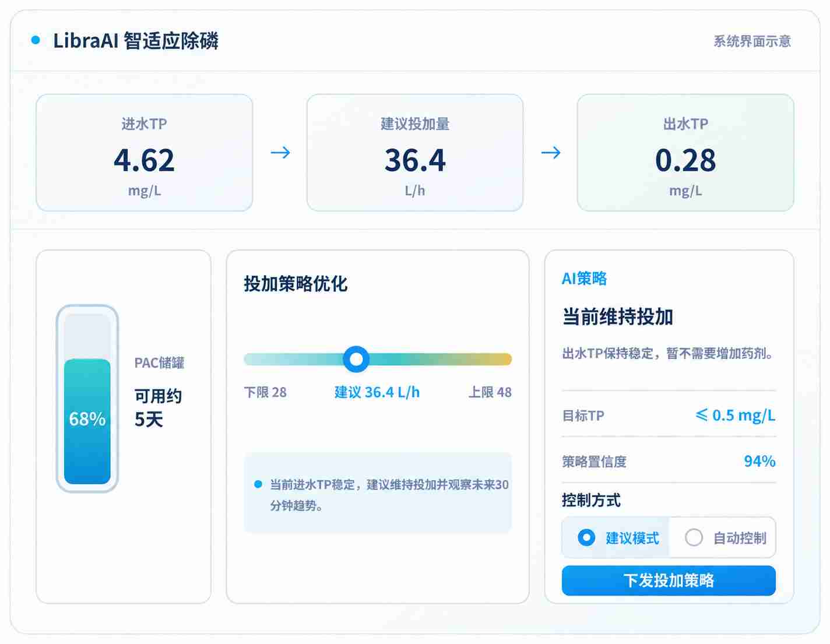Click the PAC储罐 tank level gauge
The height and width of the screenshot is (644, 830).
(87, 399)
